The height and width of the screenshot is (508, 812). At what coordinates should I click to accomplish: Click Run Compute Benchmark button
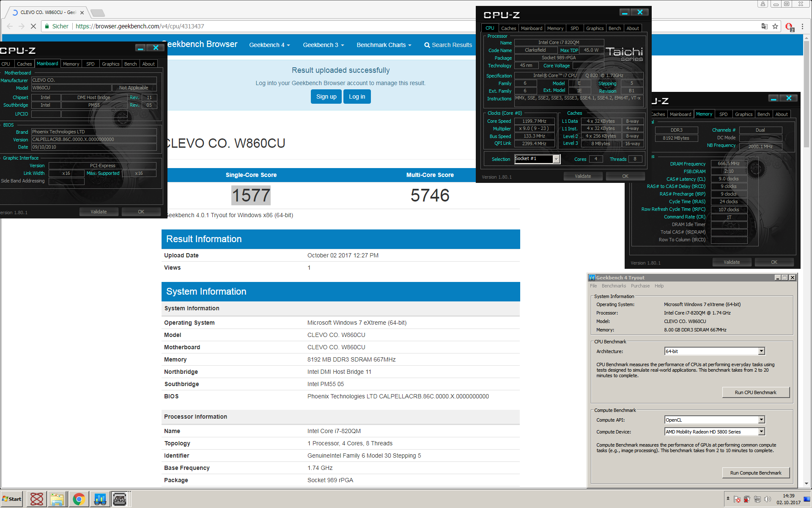755,473
